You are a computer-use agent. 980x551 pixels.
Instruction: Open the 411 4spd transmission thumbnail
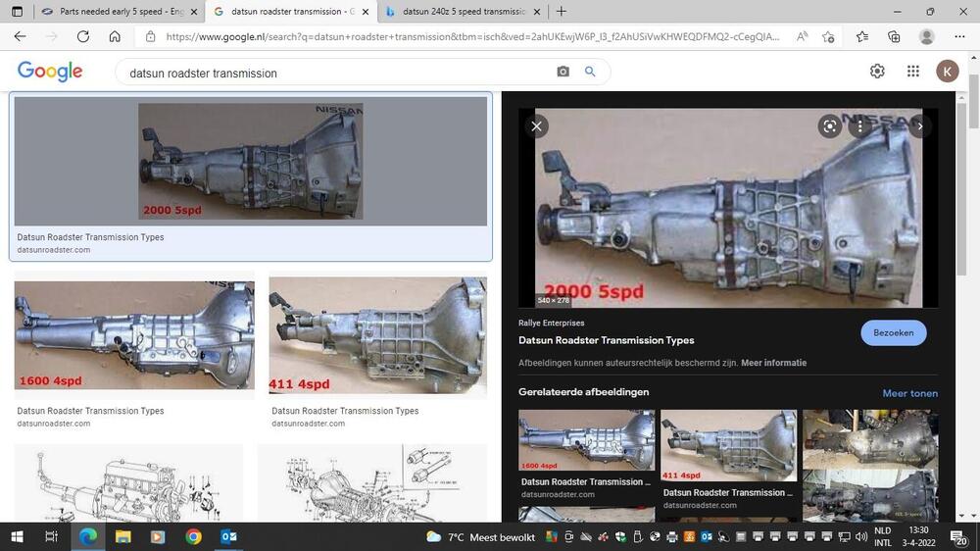377,335
